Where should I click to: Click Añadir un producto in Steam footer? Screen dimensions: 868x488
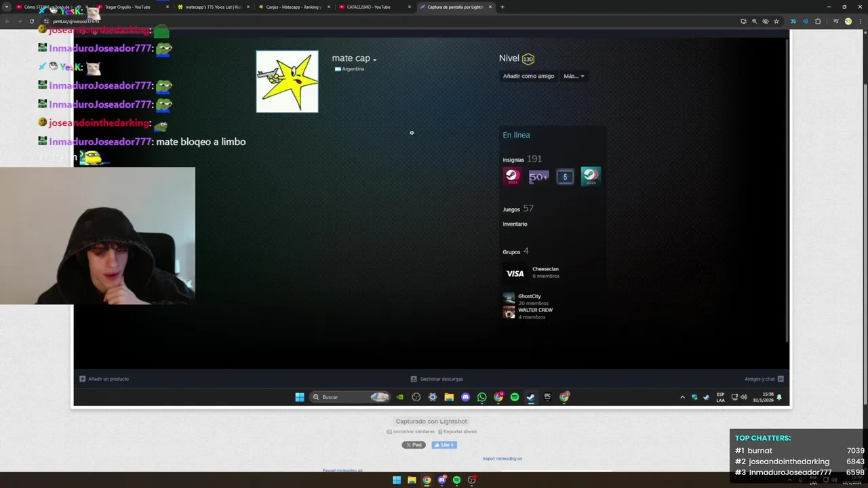point(104,379)
